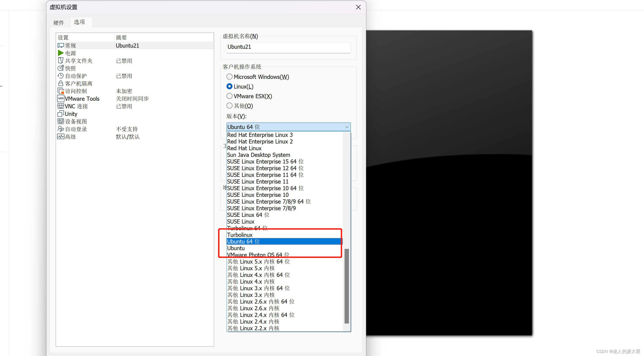Pick SUSE Linux Enterprise 11 64 位
This screenshot has height=356, width=644.
[x=285, y=175]
